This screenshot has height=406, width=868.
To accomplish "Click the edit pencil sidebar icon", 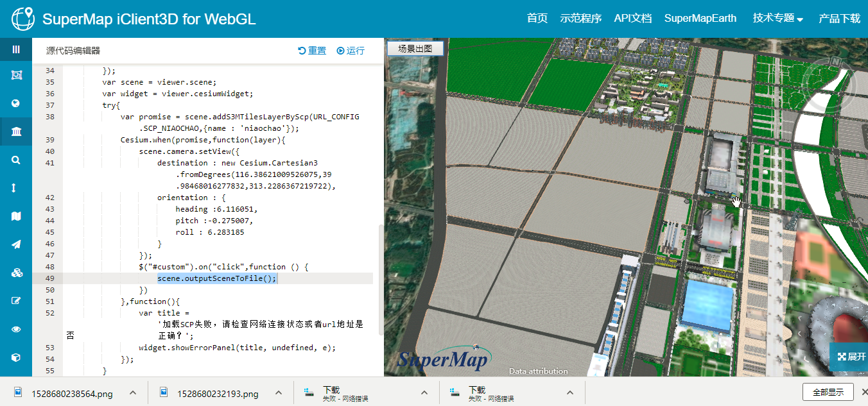I will pyautogui.click(x=16, y=301).
